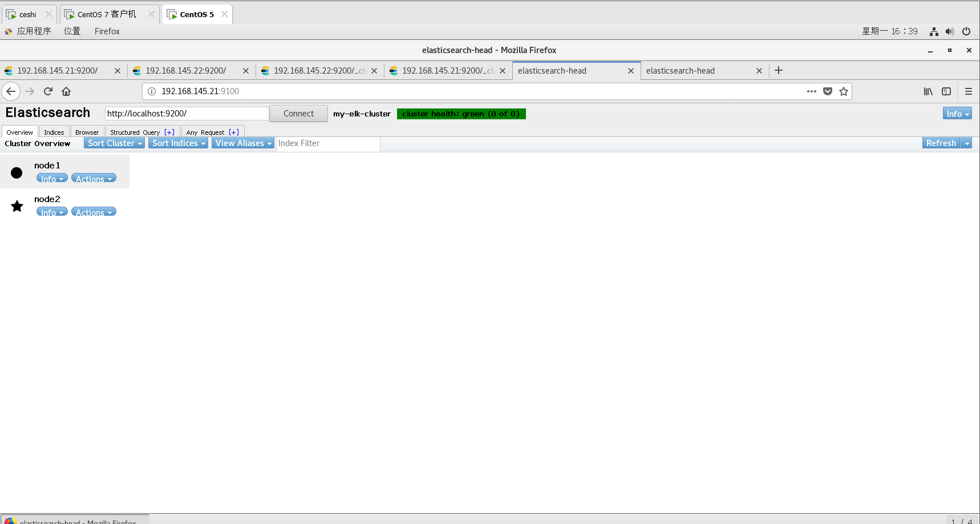
Task: Reload the current page
Action: coord(48,91)
